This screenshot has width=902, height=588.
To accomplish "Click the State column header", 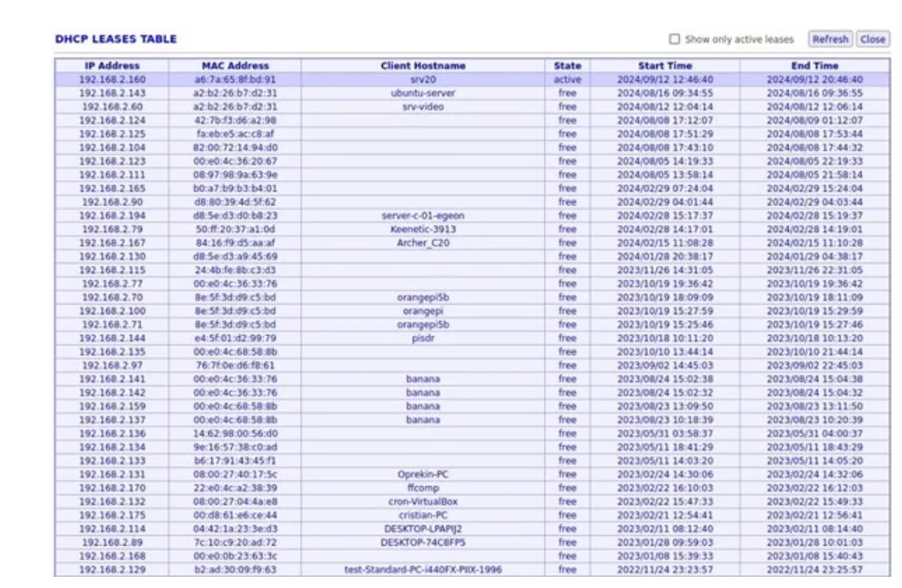I will coord(567,66).
